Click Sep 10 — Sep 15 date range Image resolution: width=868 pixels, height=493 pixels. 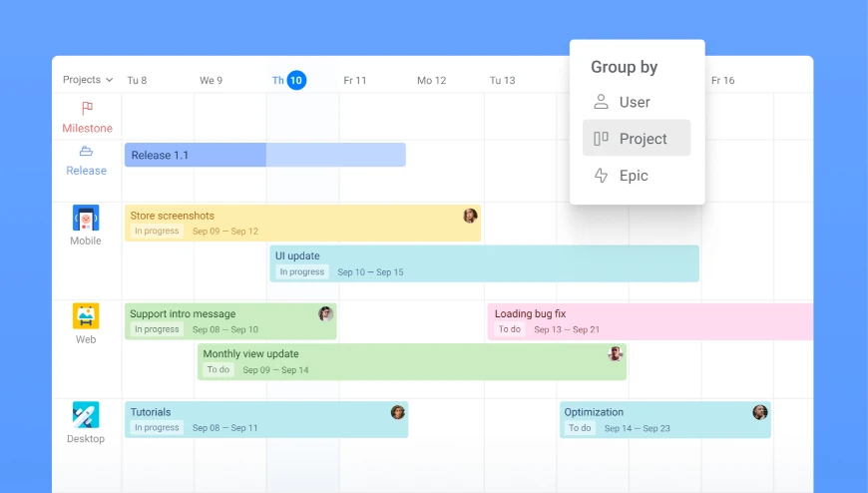370,272
